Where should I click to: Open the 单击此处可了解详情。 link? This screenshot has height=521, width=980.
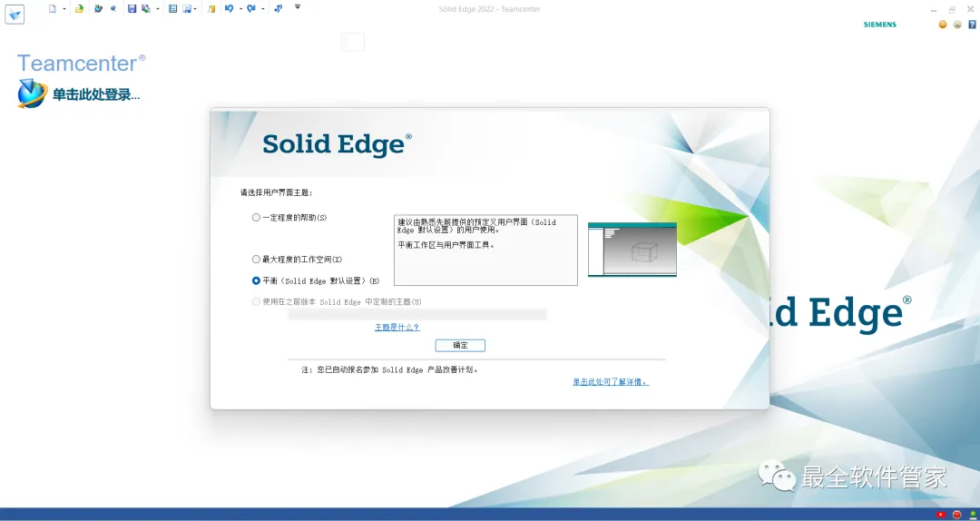point(611,381)
